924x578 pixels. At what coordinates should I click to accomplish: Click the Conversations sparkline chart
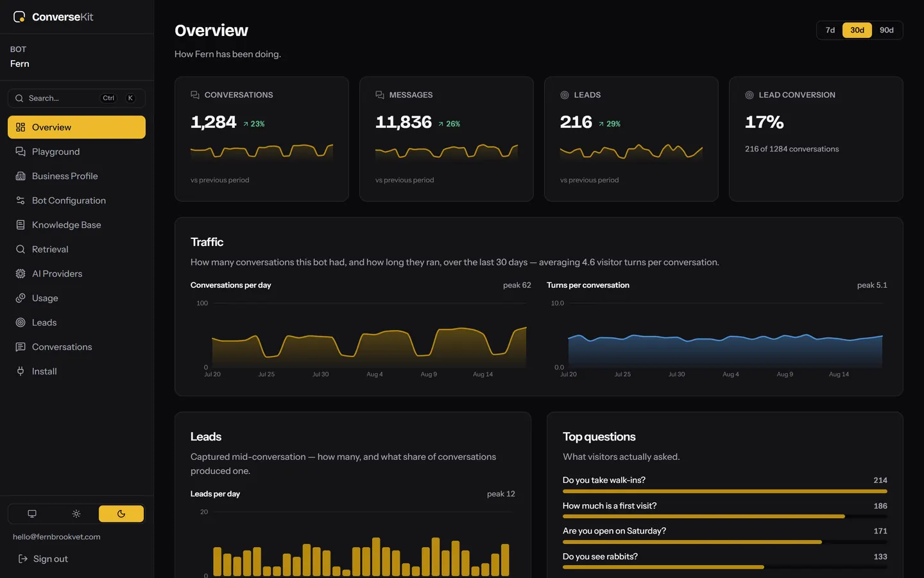(x=262, y=152)
